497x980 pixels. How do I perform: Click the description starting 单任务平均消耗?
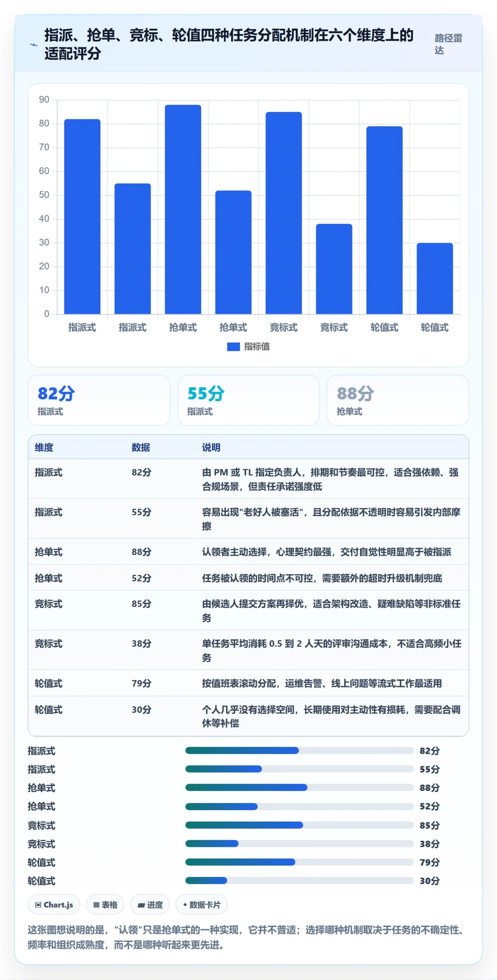[331, 650]
